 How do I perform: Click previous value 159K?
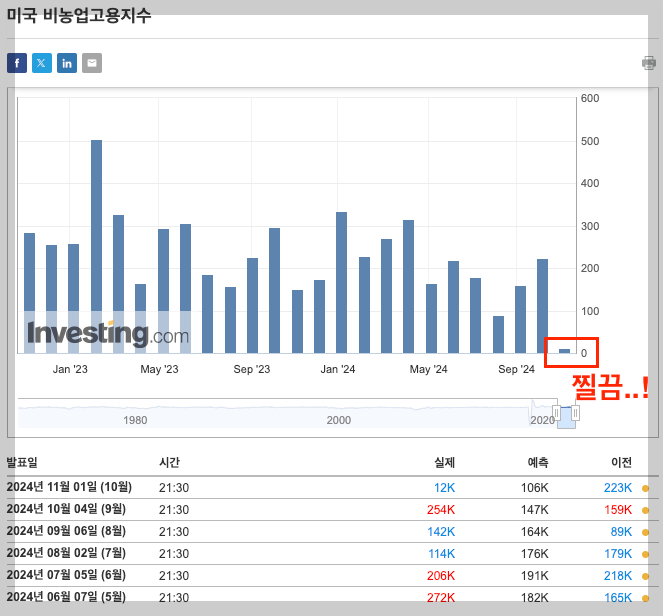[x=618, y=510]
